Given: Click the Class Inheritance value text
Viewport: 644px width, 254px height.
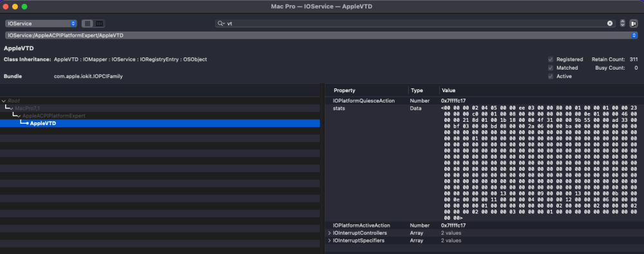Looking at the screenshot, I should pyautogui.click(x=130, y=59).
